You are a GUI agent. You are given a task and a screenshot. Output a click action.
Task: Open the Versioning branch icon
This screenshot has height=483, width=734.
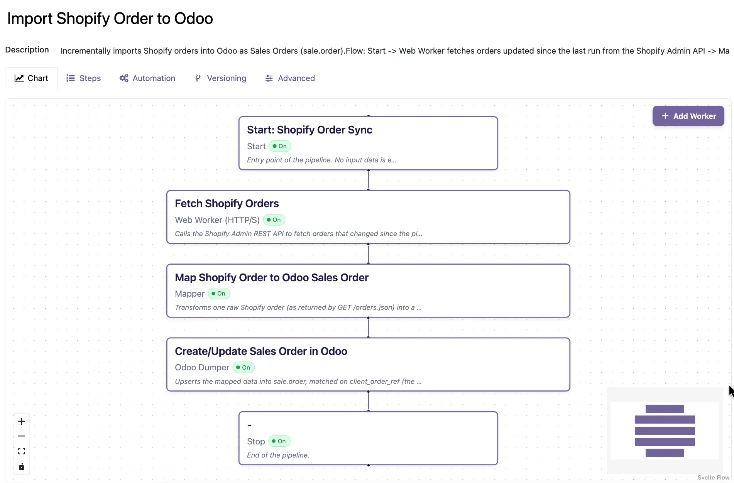coord(198,78)
